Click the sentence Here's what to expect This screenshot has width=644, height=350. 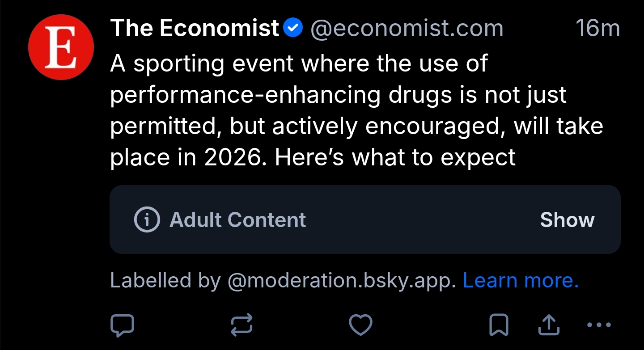pos(395,157)
